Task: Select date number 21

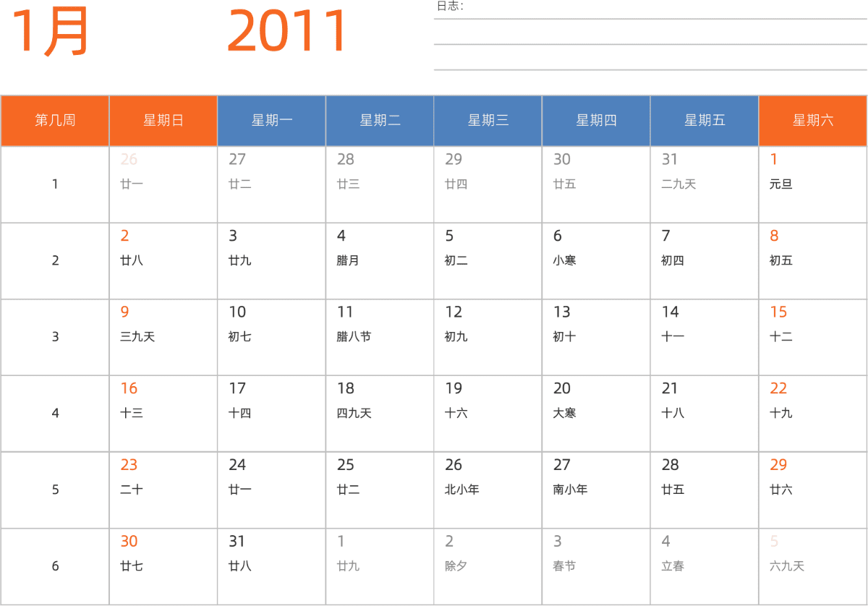Action: 670,389
